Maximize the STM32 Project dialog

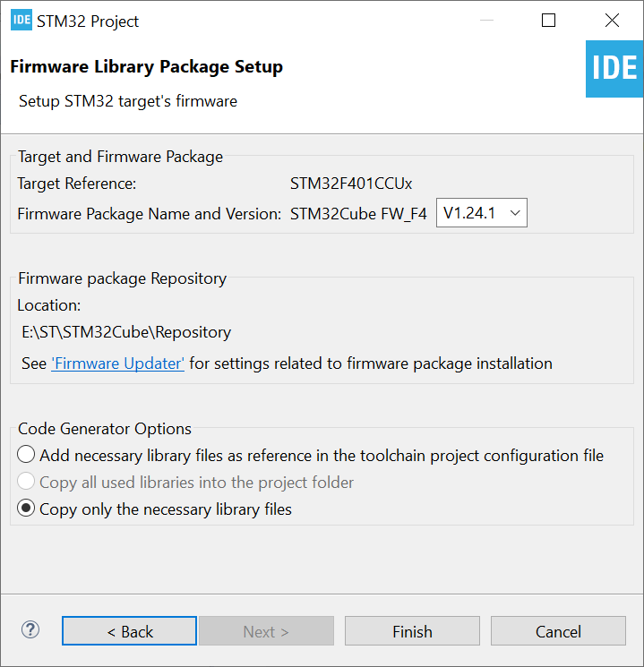pos(549,20)
